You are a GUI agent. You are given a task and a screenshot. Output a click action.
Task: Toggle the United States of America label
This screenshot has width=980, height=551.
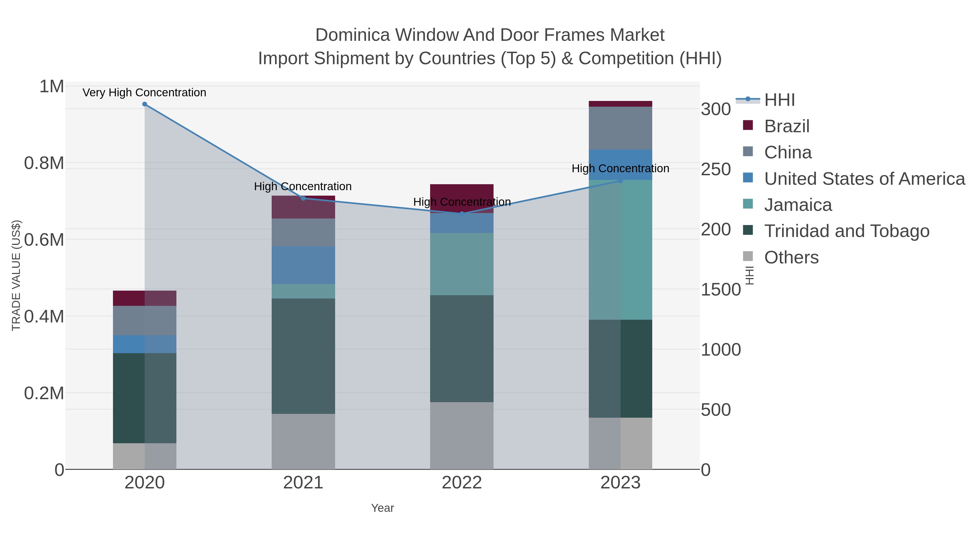pos(865,179)
